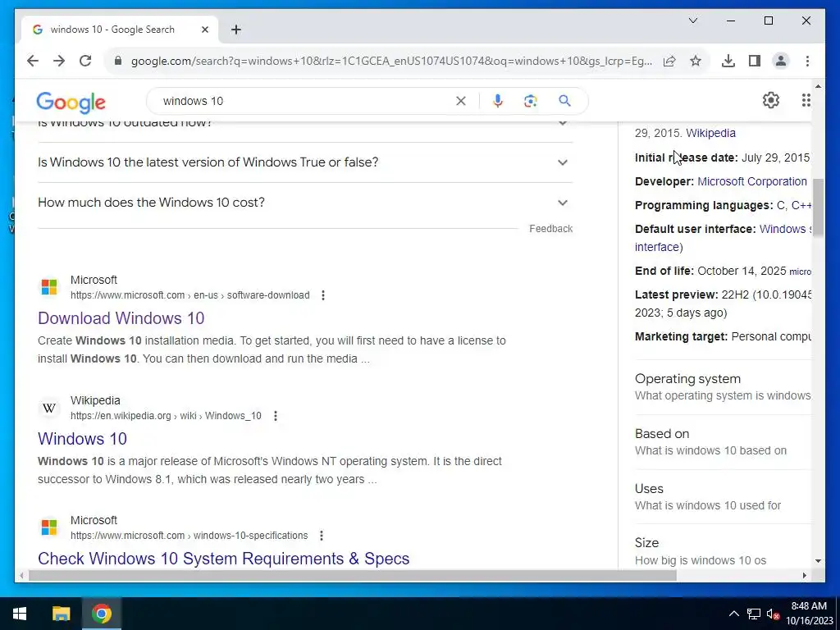This screenshot has width=840, height=630.
Task: Open the Google apps grid
Action: [806, 100]
